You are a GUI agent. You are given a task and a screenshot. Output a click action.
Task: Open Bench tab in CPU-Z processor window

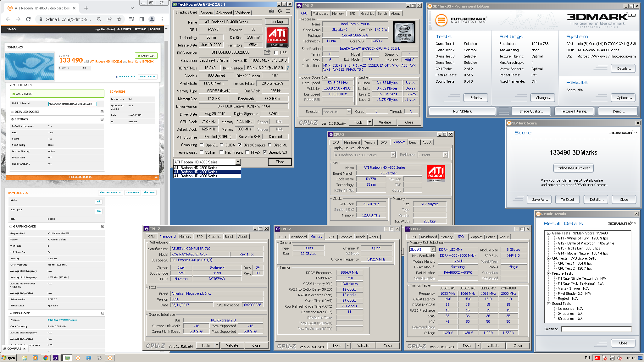pos(382,14)
